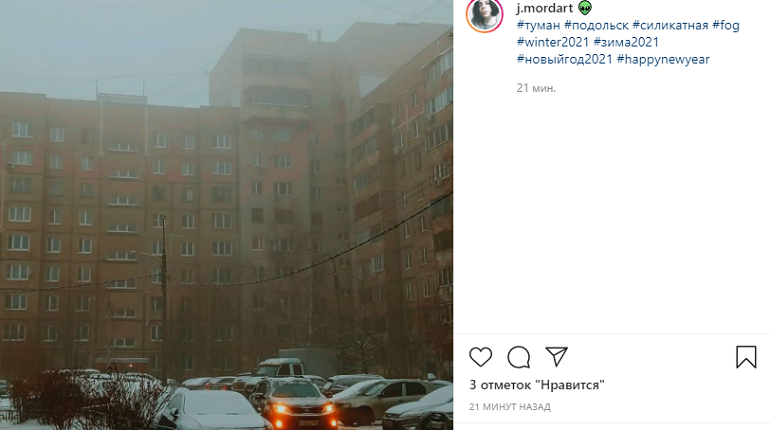Open comments with the speech bubble icon

519,357
